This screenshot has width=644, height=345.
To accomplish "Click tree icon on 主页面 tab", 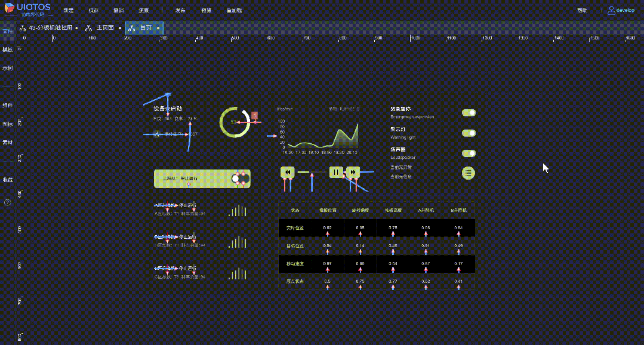I will point(88,28).
